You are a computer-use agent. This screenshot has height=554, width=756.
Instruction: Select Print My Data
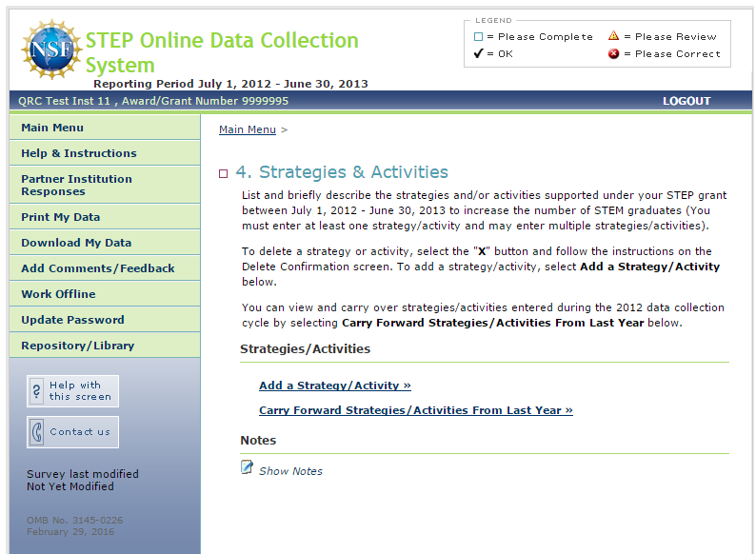60,217
